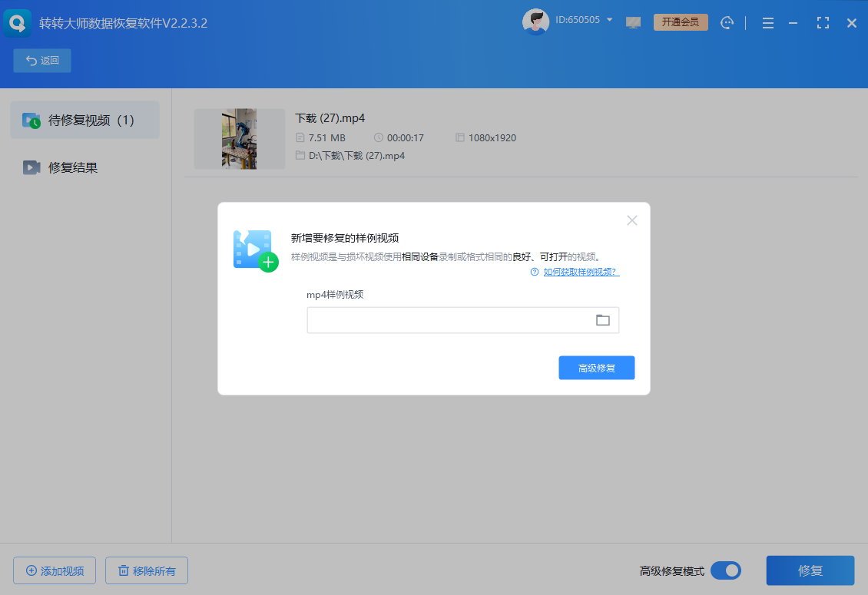The height and width of the screenshot is (595, 868).
Task: Open the customer service chat icon
Action: [x=727, y=23]
